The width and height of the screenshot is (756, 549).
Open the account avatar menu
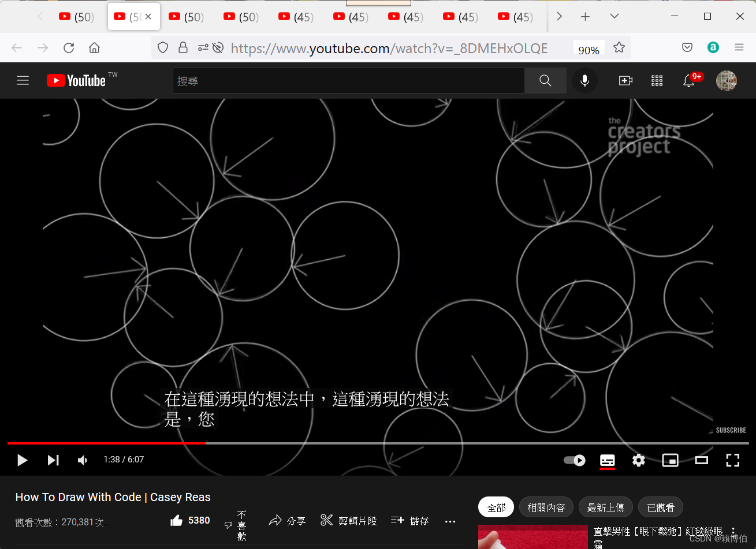tap(726, 81)
